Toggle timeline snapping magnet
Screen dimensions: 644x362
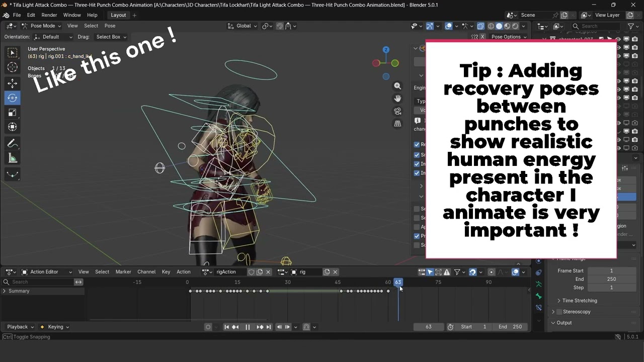pos(472,272)
